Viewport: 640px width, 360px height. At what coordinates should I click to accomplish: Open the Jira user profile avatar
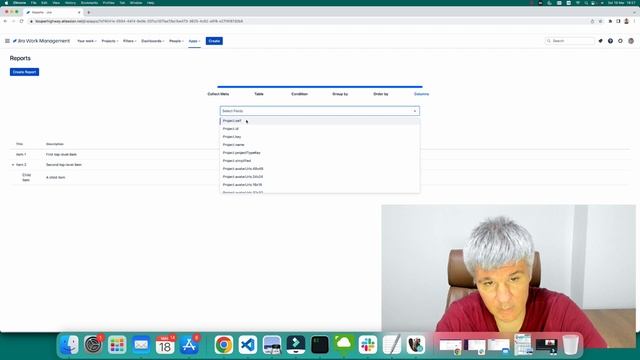pyautogui.click(x=631, y=41)
